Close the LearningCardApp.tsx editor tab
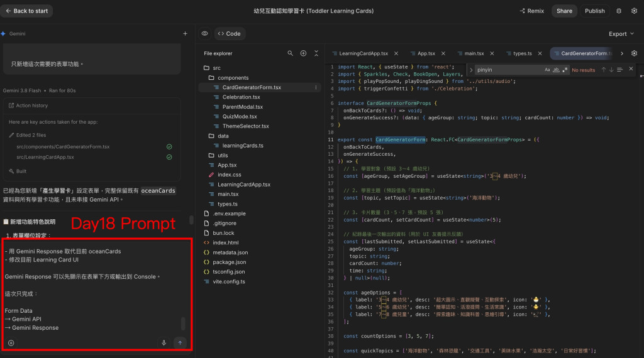Screen dimensions: 644x358 [x=396, y=53]
